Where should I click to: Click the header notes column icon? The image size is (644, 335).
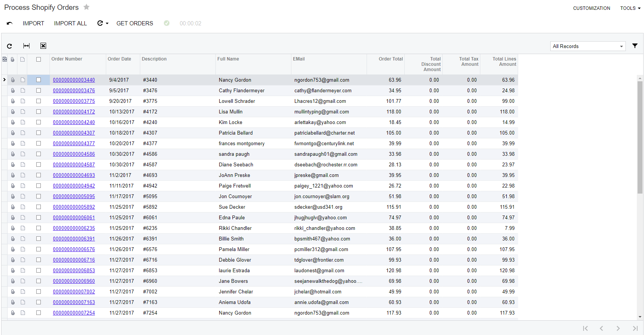[5, 59]
